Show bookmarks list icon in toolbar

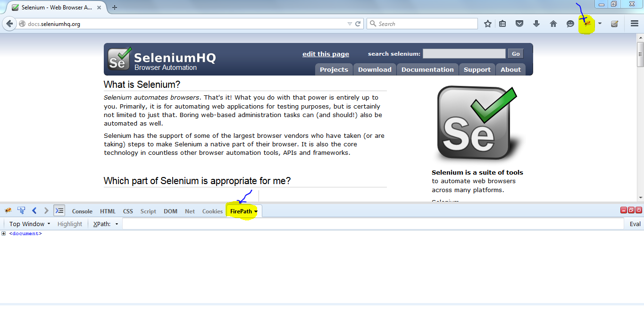pyautogui.click(x=502, y=24)
